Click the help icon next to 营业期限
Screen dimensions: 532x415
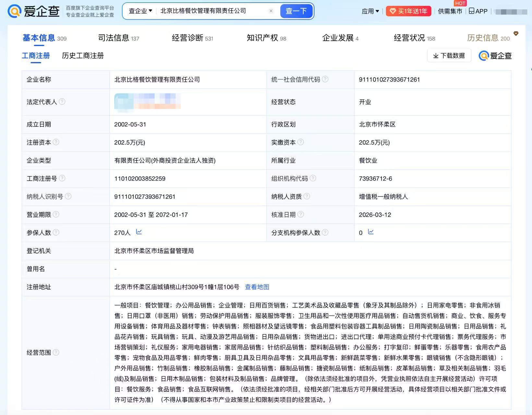(x=56, y=214)
